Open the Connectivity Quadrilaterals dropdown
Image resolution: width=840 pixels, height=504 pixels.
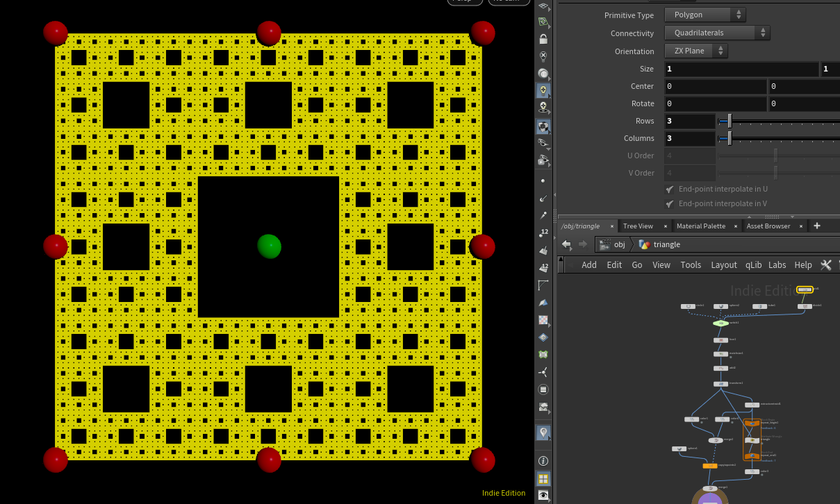click(717, 33)
